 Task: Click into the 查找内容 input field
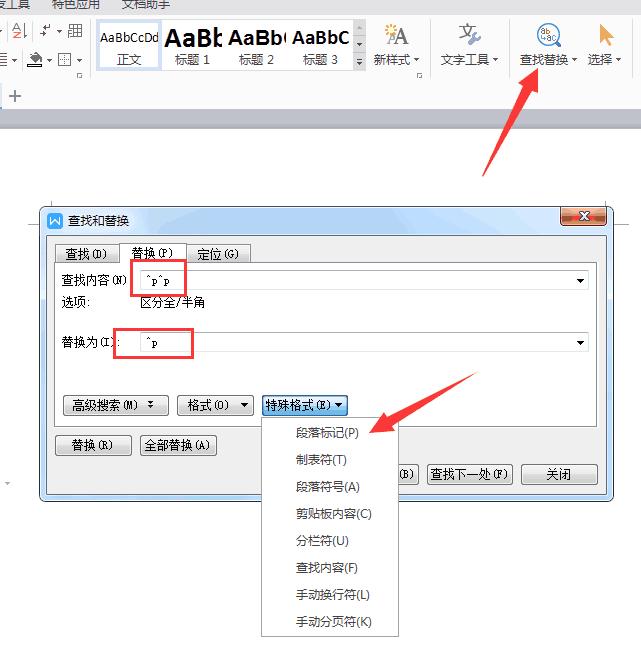[x=364, y=281]
